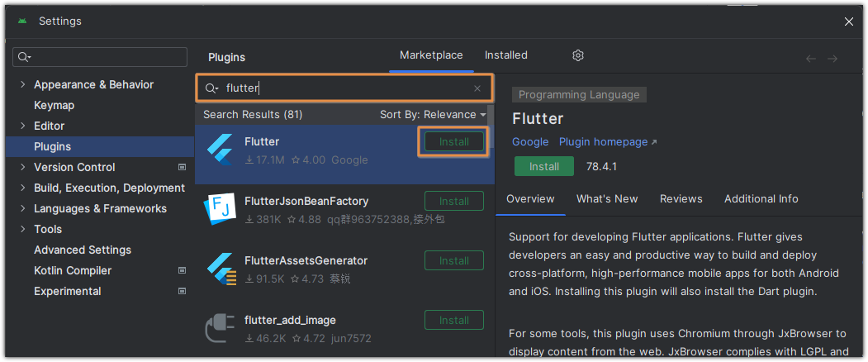868x362 pixels.
Task: Close the Settings dialog
Action: click(849, 21)
